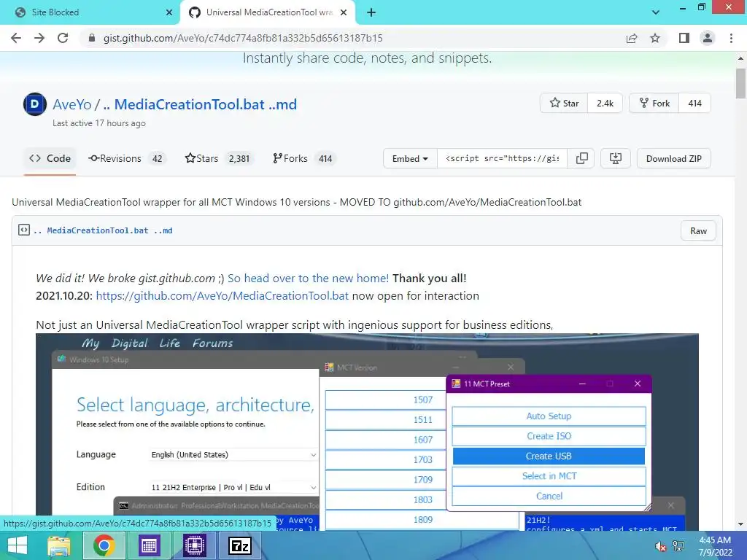
Task: View the 2.4k star count
Action: [605, 104]
